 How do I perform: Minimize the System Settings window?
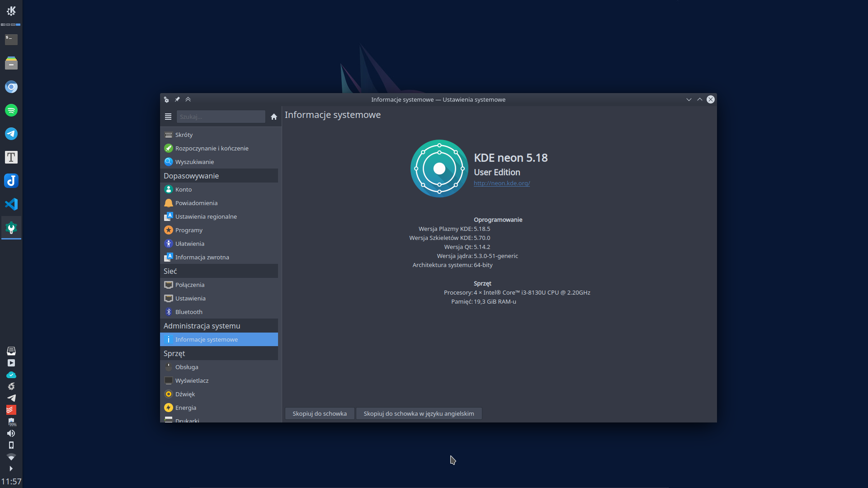pos(689,99)
